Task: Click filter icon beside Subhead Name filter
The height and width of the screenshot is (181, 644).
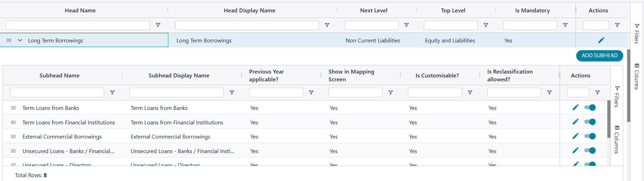Action: pyautogui.click(x=112, y=93)
